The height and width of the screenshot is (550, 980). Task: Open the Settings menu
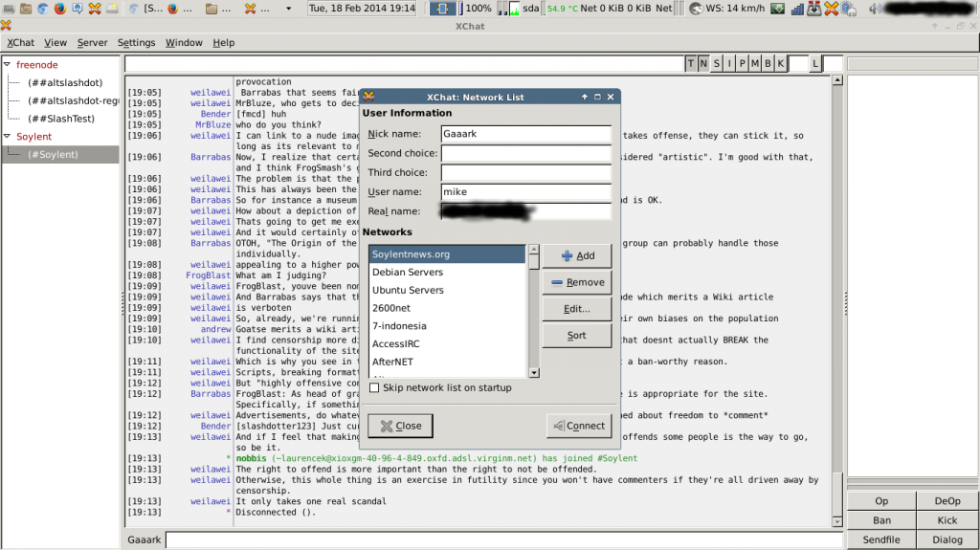point(136,43)
